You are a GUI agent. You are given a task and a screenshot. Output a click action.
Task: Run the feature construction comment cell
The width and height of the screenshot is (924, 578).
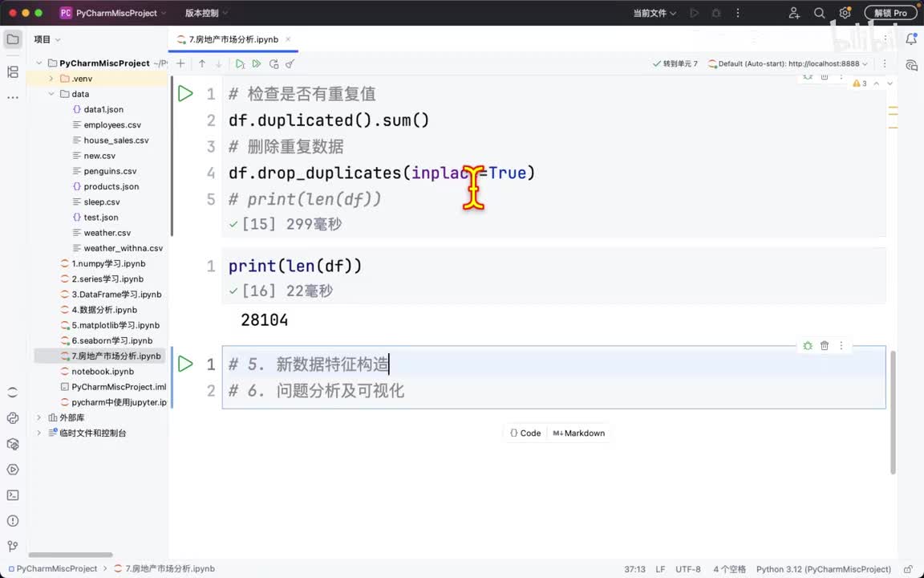pos(185,364)
